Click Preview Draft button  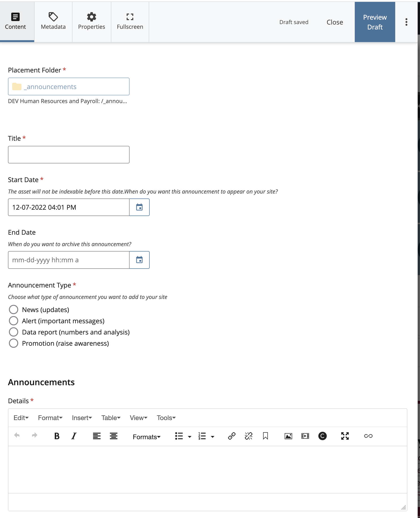(x=375, y=22)
